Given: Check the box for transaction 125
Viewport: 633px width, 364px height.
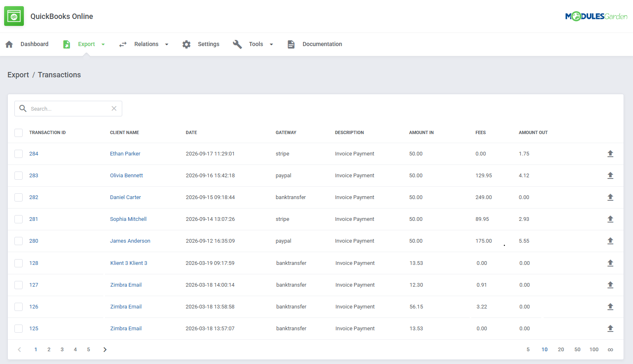Looking at the screenshot, I should pos(19,329).
